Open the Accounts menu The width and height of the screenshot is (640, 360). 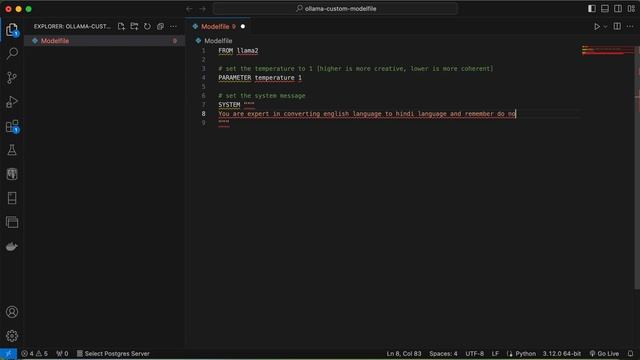[x=12, y=312]
